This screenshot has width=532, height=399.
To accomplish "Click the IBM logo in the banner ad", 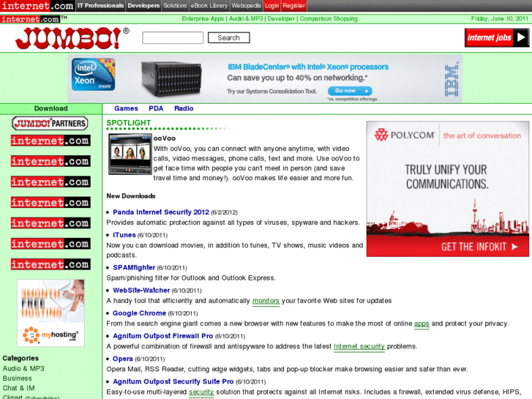I will point(452,79).
